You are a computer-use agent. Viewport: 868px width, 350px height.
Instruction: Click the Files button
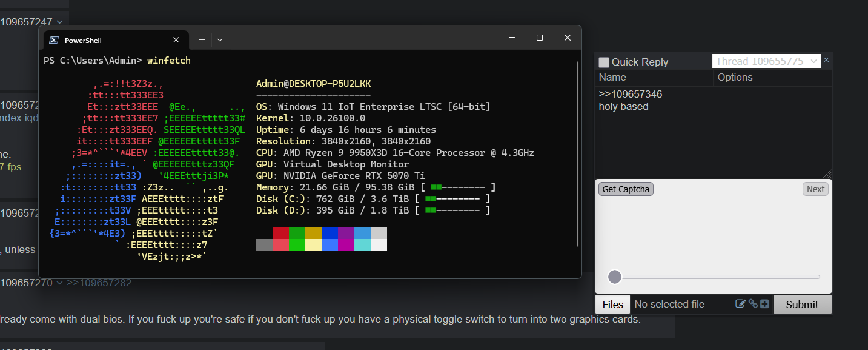613,305
